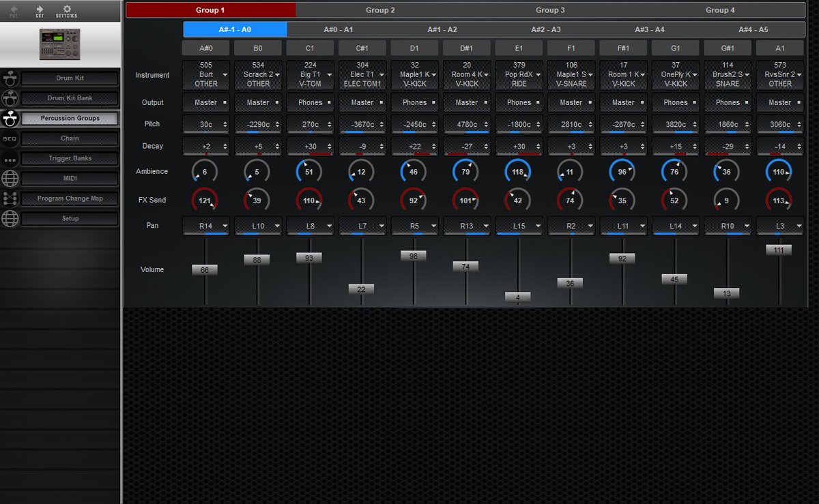This screenshot has height=504, width=819.
Task: Click the Ambience knob showing 118
Action: (x=519, y=172)
